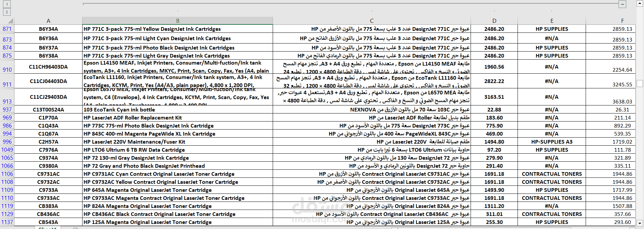Click Arabic description cell for DesignJet 773C
The width and height of the screenshot is (644, 229).
click(x=372, y=126)
